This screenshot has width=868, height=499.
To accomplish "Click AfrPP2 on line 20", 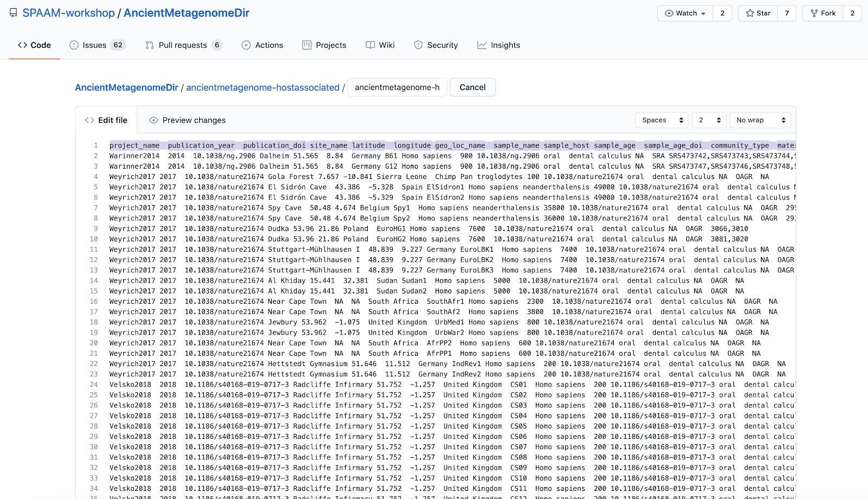I will (x=439, y=343).
